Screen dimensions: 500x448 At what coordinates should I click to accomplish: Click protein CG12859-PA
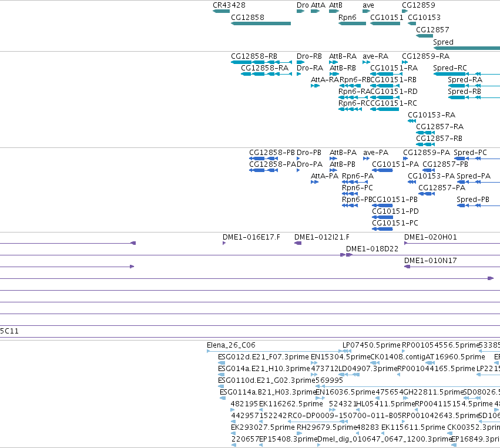pos(405,159)
